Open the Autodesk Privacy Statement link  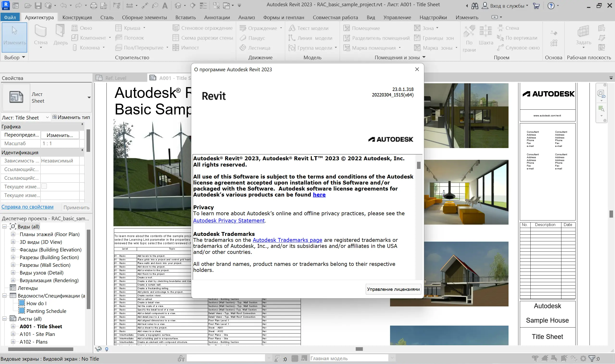tap(229, 221)
